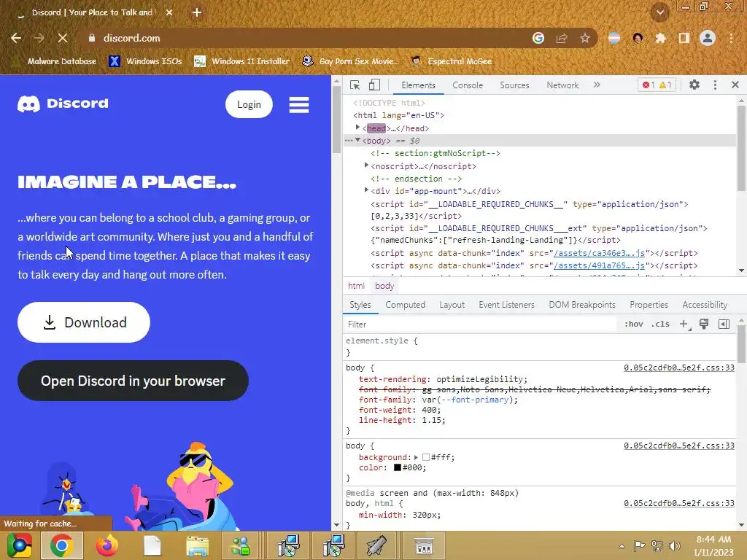
Task: Toggle rendering emulations paintbrush icon
Action: click(704, 324)
